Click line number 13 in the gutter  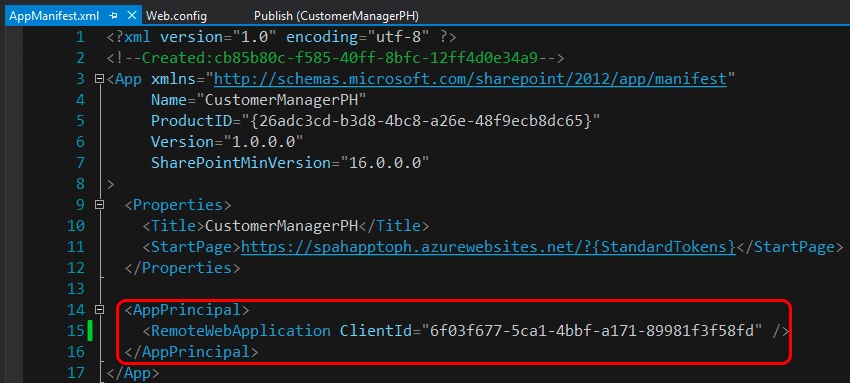click(x=76, y=289)
